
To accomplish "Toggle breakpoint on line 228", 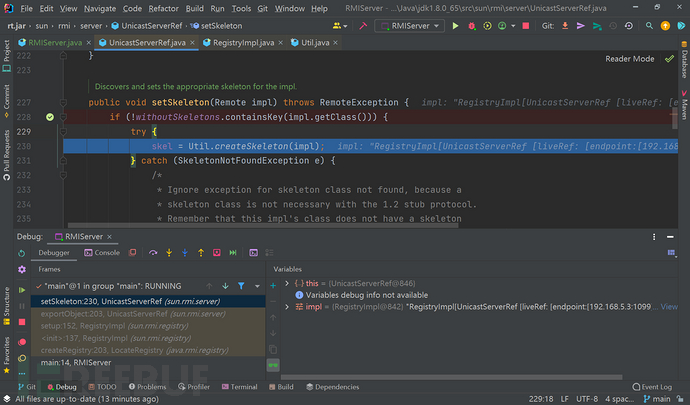I will coord(50,117).
